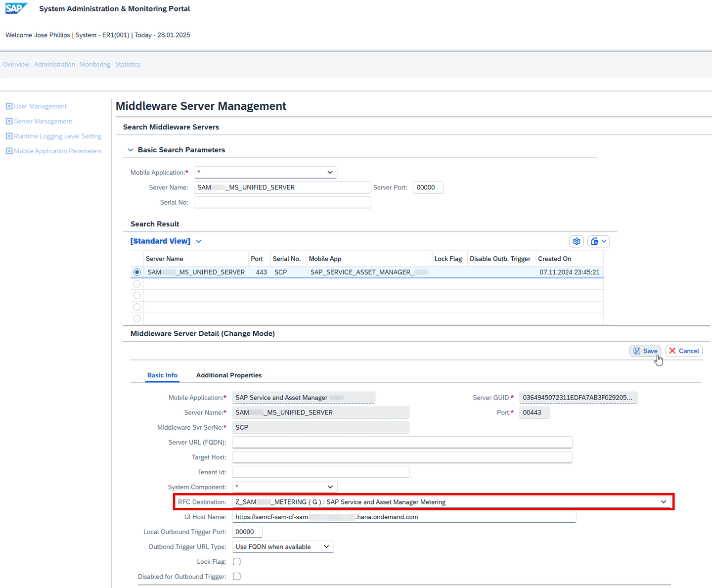Screen dimensions: 712x588
Task: Click the Local Outbound Trigger Port field
Action: pos(247,532)
